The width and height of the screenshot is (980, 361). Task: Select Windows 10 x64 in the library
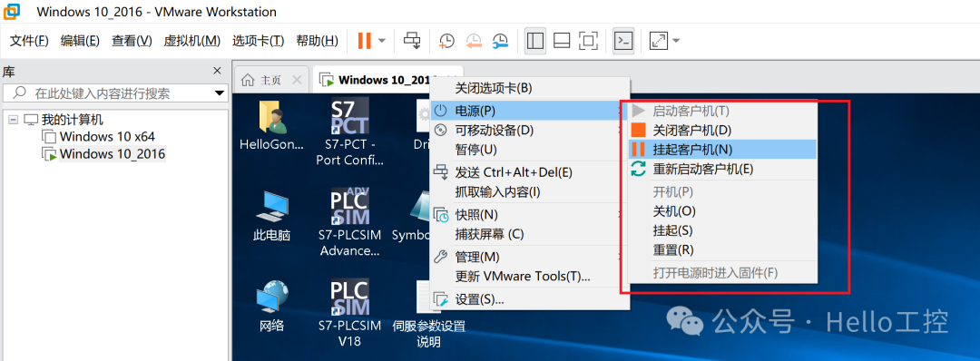[107, 136]
